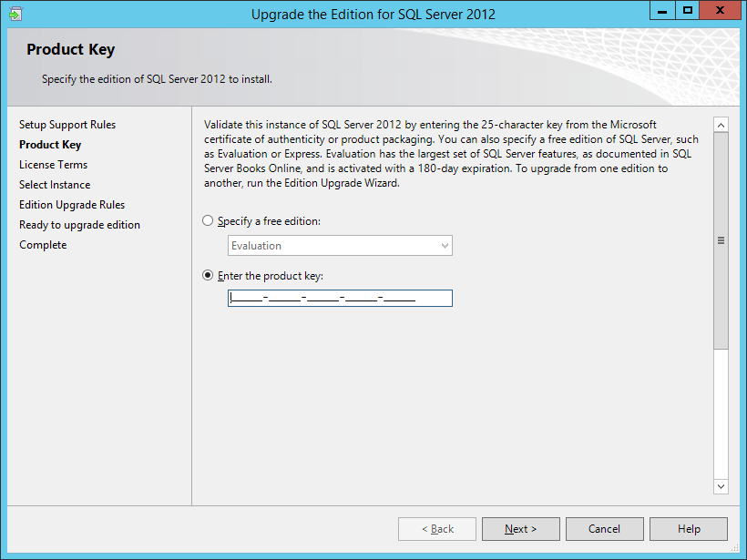
Task: Click the scroll down arrow in content pane
Action: pyautogui.click(x=721, y=487)
